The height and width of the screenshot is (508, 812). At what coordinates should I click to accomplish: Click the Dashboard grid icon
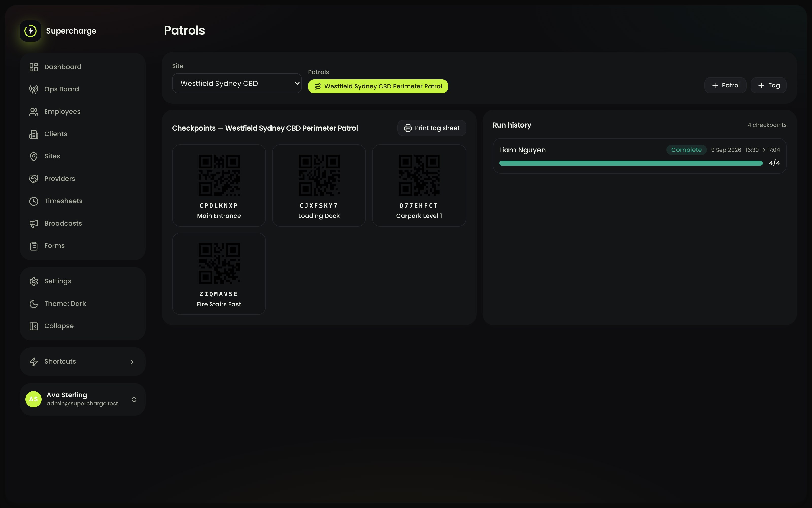click(33, 67)
